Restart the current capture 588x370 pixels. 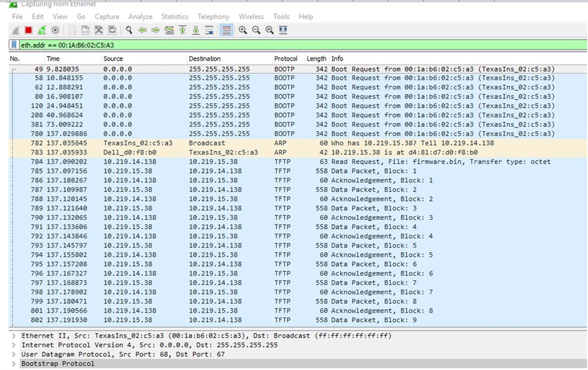42,30
